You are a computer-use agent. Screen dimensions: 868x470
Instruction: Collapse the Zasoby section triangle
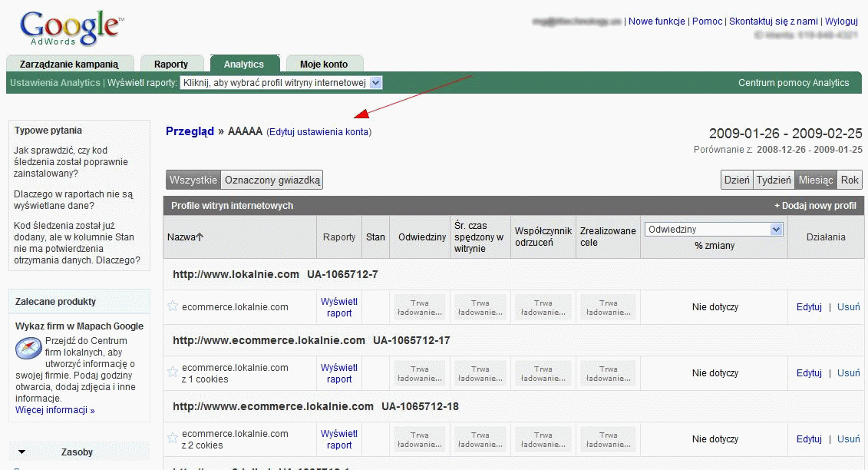[22, 452]
